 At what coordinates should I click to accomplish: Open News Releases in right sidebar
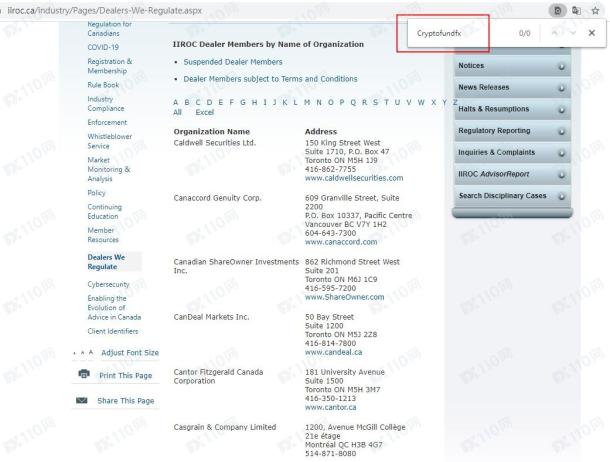484,87
